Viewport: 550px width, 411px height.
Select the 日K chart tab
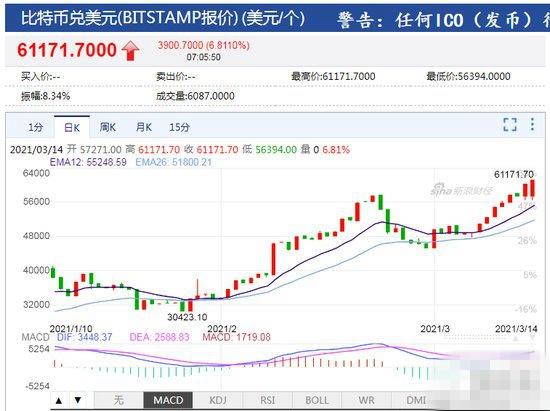(72, 127)
